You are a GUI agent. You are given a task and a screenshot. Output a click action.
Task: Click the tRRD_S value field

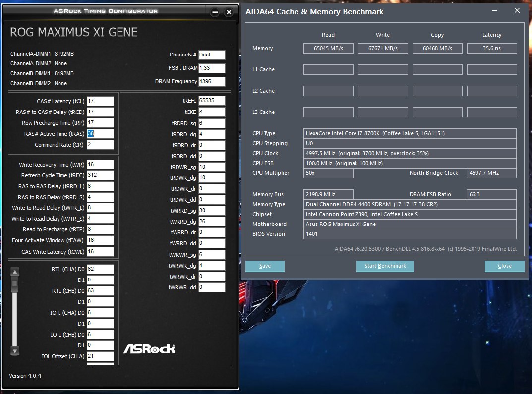100,197
